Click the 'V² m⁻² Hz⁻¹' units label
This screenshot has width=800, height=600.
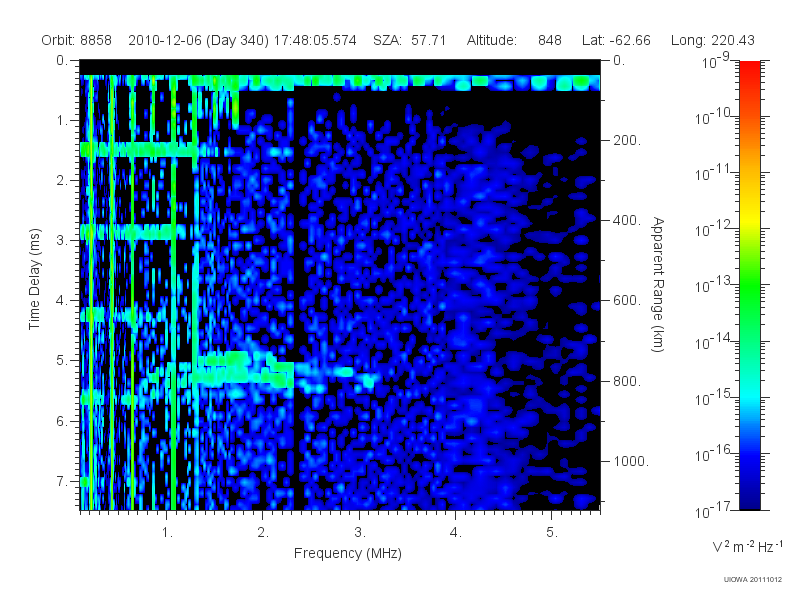pyautogui.click(x=747, y=545)
